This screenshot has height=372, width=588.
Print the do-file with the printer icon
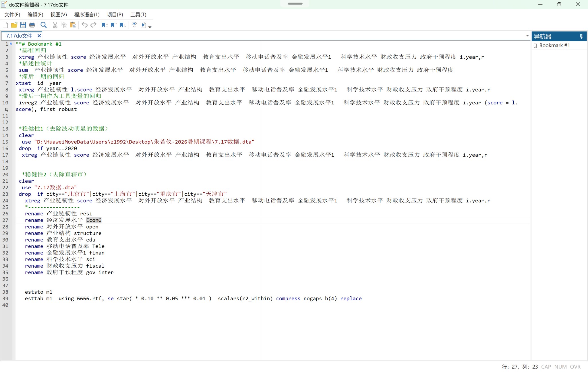click(x=32, y=25)
